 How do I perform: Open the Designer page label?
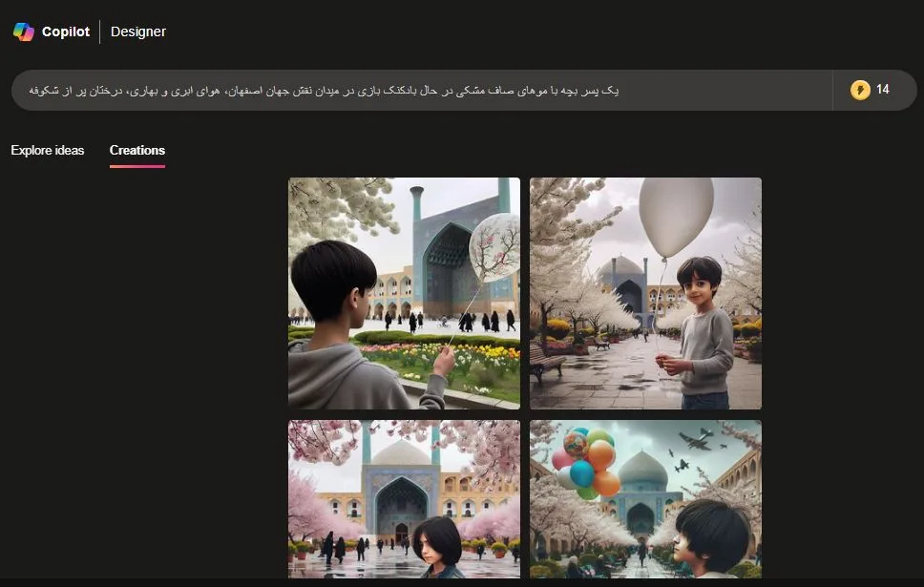[x=138, y=31]
